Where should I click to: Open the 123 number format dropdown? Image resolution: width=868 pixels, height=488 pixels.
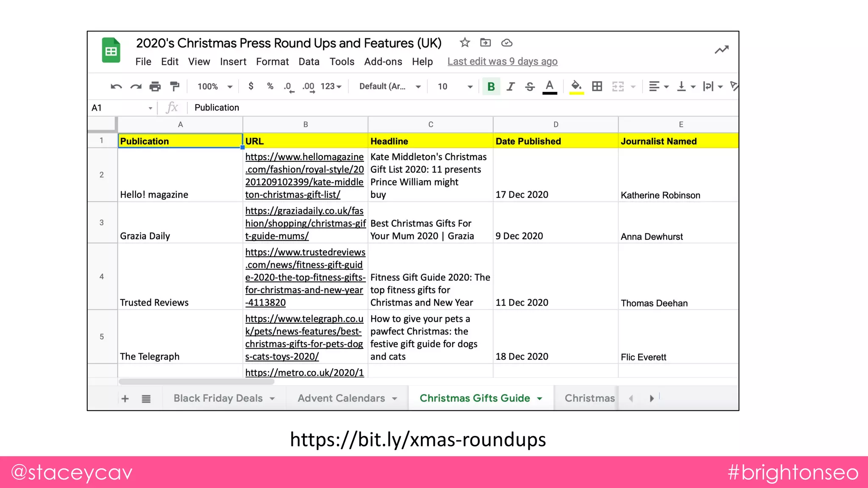click(x=331, y=86)
